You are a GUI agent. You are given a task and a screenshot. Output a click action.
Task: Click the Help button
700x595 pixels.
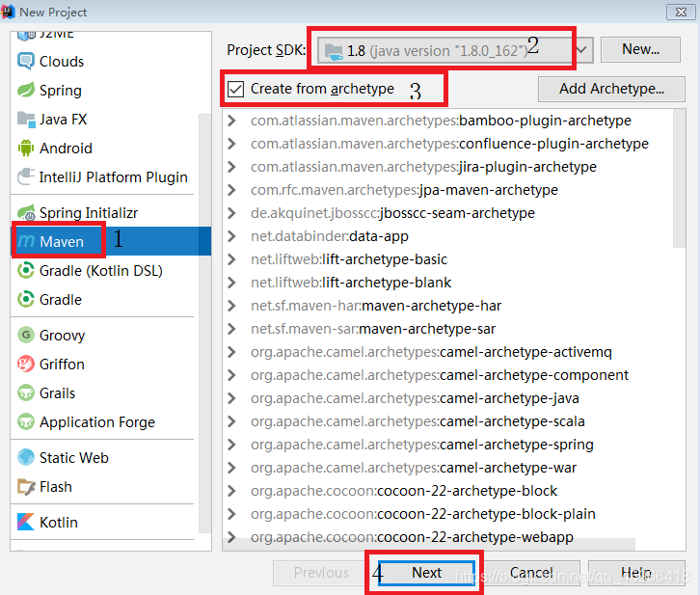pyautogui.click(x=636, y=573)
